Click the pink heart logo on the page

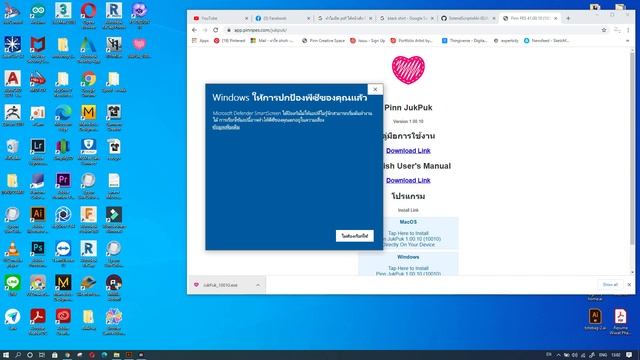[x=408, y=70]
